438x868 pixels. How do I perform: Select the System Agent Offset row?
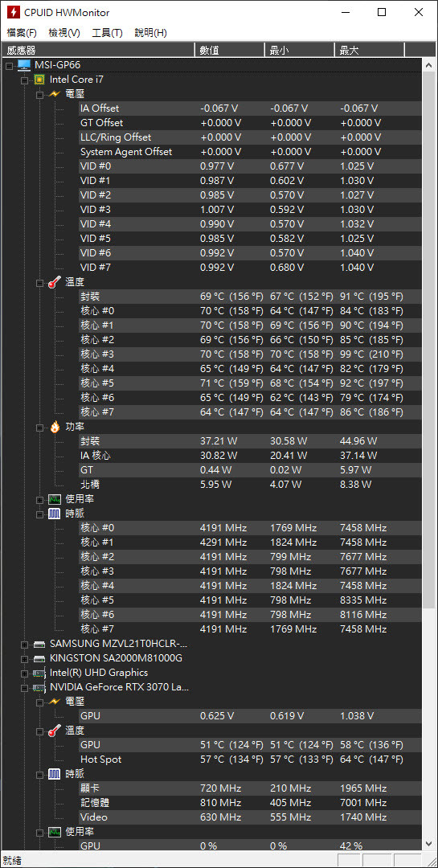click(250, 151)
